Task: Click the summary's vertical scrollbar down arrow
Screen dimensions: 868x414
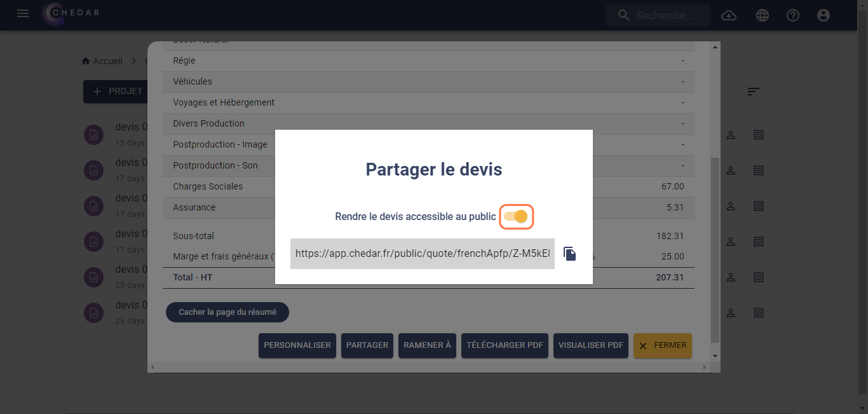Action: click(x=715, y=356)
